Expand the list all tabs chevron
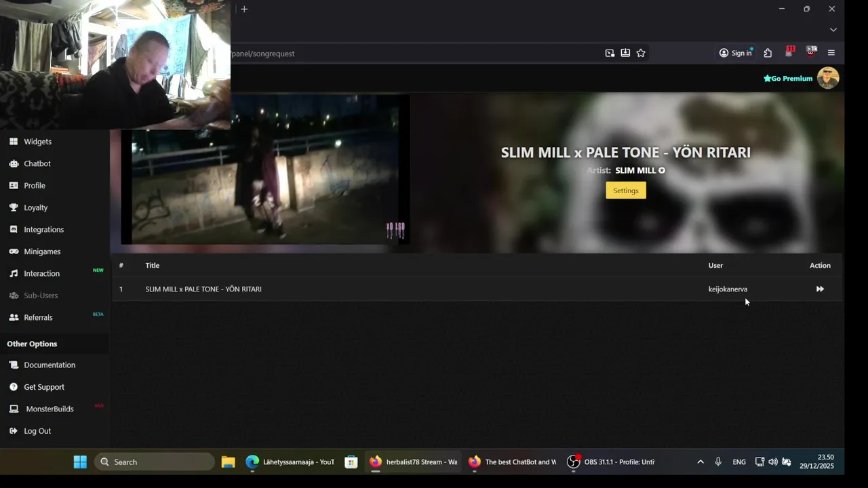The width and height of the screenshot is (868, 488). (x=833, y=30)
